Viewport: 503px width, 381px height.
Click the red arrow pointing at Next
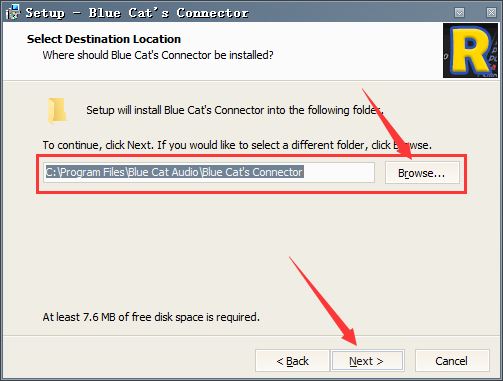click(x=323, y=301)
